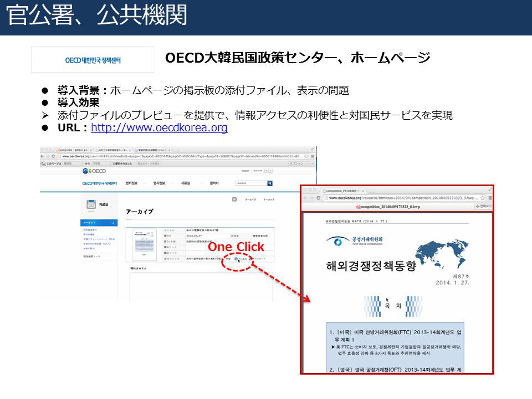
Task: Increase text size with the plus button
Action: coord(267,171)
